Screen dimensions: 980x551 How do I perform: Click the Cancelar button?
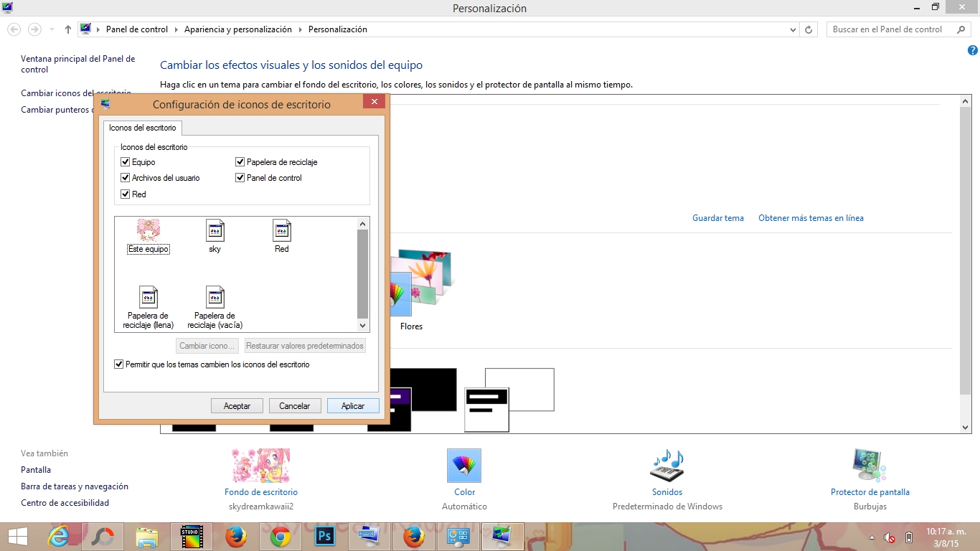click(x=295, y=406)
